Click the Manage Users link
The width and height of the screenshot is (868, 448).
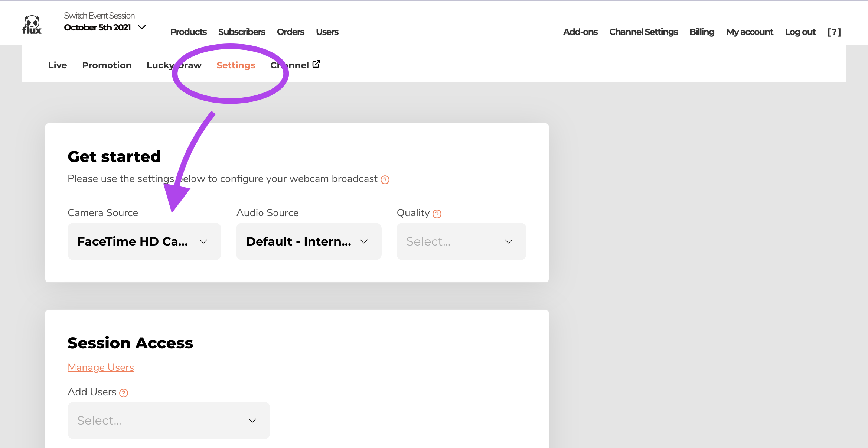click(101, 367)
